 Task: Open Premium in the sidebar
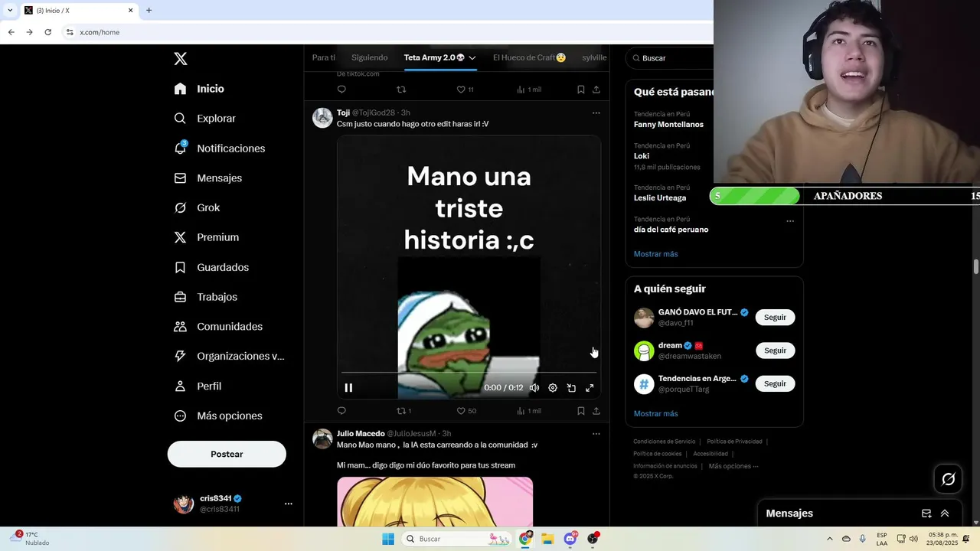coord(206,237)
